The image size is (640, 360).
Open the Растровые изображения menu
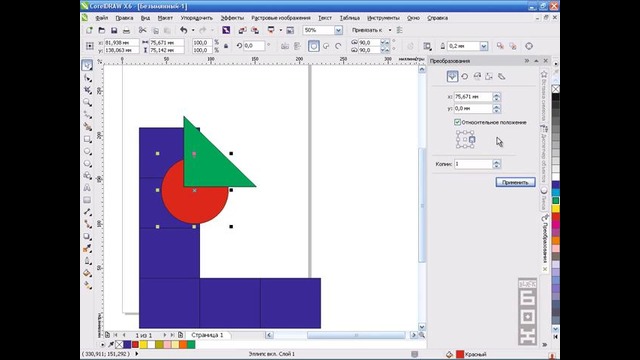click(281, 18)
